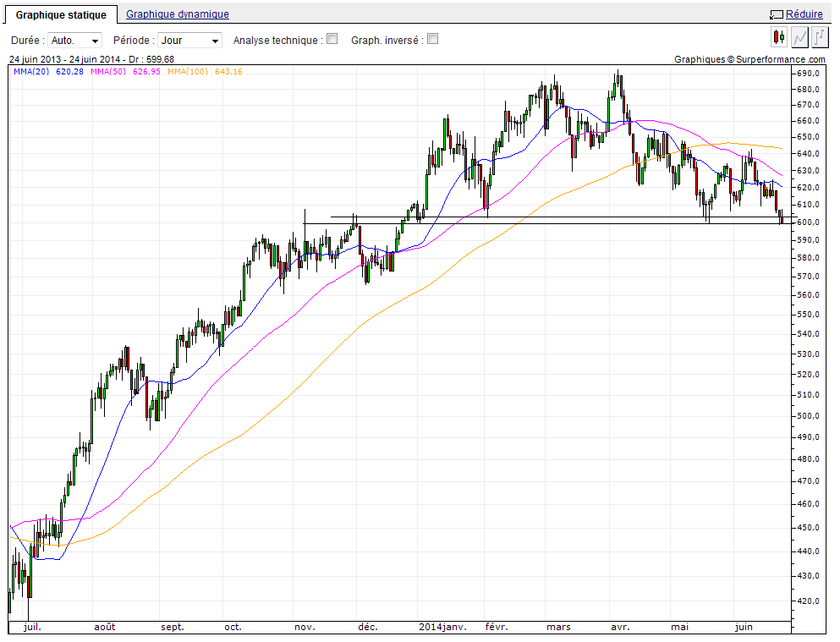Click the MMA(100) legend label
Screen dimensions: 840x642
click(188, 72)
